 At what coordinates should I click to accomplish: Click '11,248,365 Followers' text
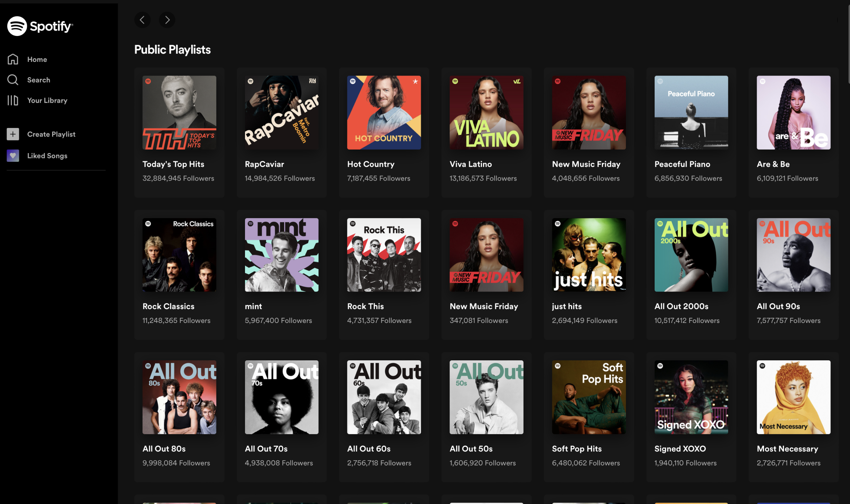coord(177,321)
